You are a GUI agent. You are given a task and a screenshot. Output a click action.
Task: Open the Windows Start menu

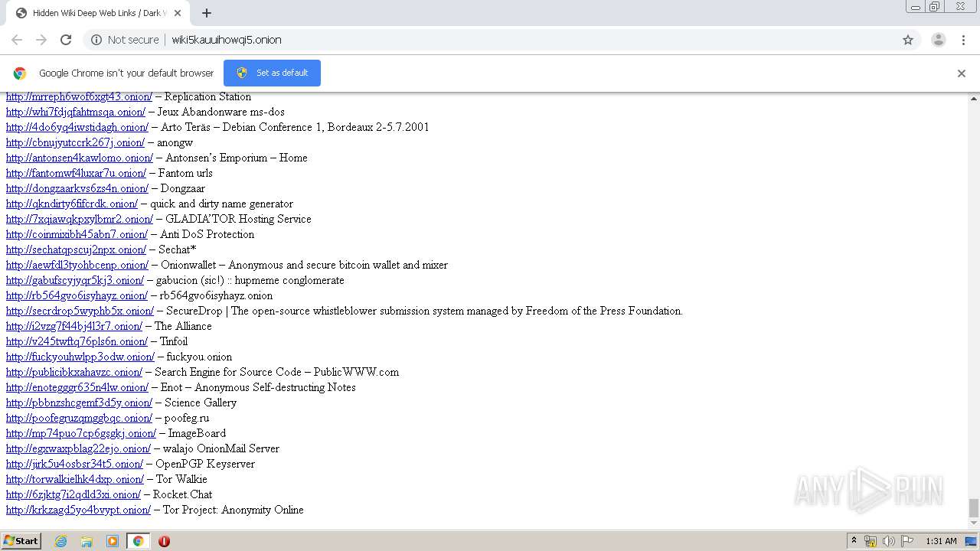pyautogui.click(x=21, y=541)
